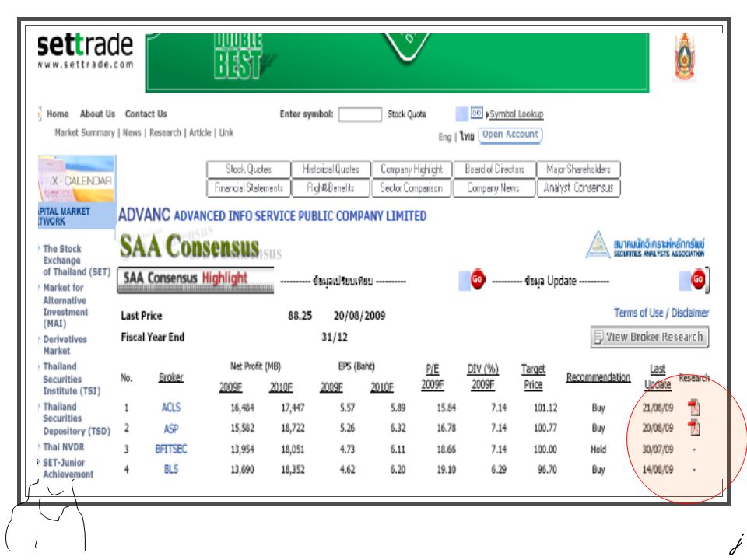The image size is (747, 560).
Task: Click the Securities Analysts Association logo
Action: (645, 246)
